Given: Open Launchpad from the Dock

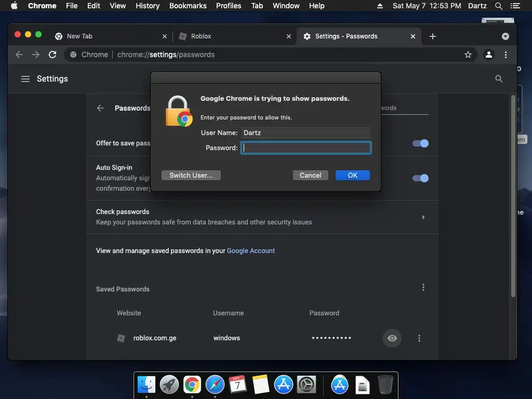Looking at the screenshot, I should tap(169, 385).
